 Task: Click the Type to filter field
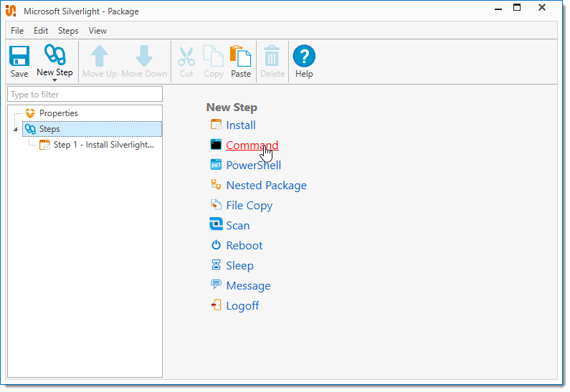pos(85,95)
